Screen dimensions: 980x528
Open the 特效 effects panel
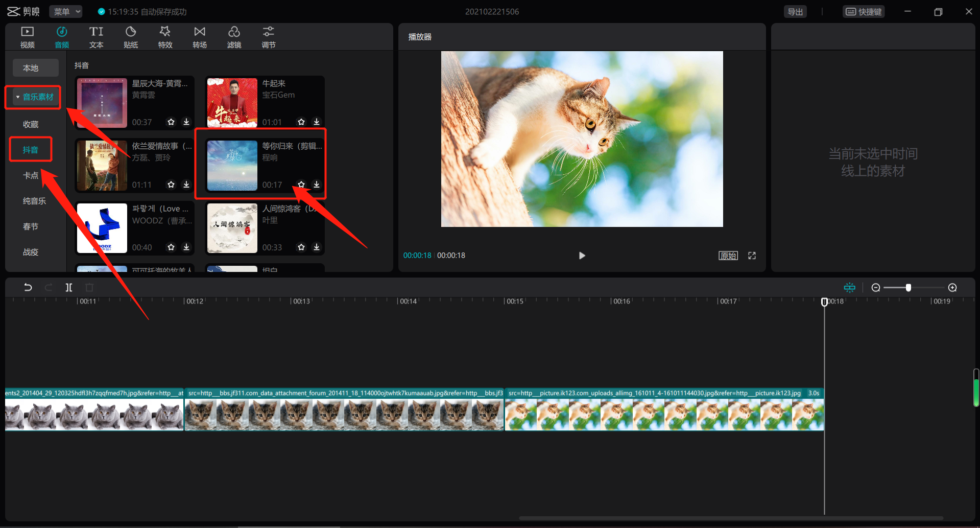tap(165, 37)
